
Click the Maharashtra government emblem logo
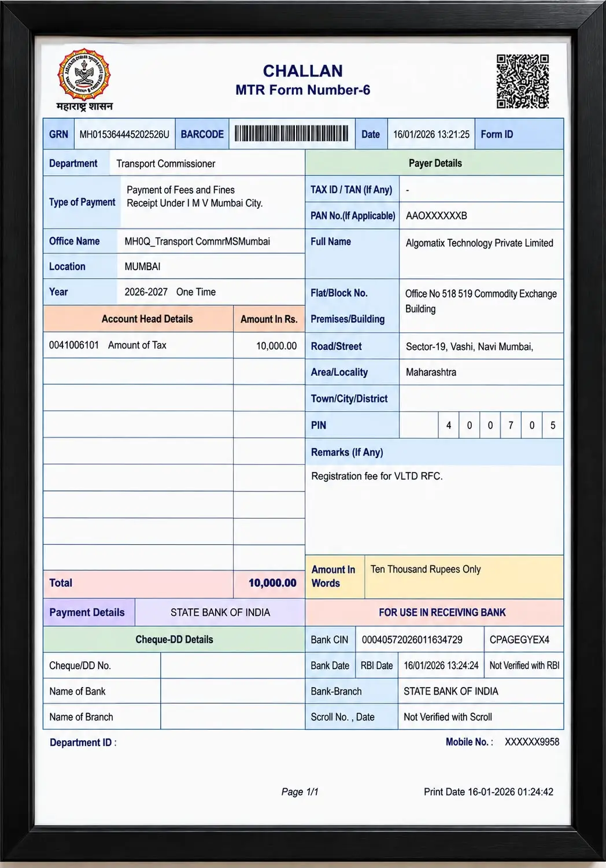point(84,80)
